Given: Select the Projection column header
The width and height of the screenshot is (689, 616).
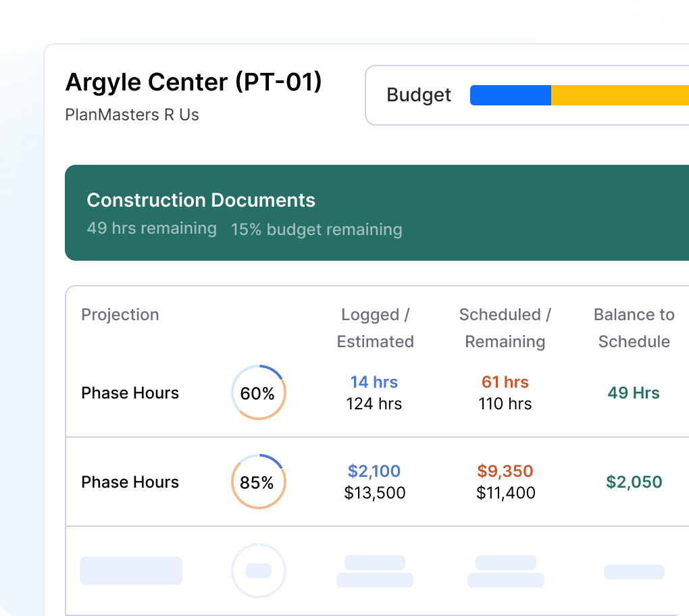Looking at the screenshot, I should (120, 315).
